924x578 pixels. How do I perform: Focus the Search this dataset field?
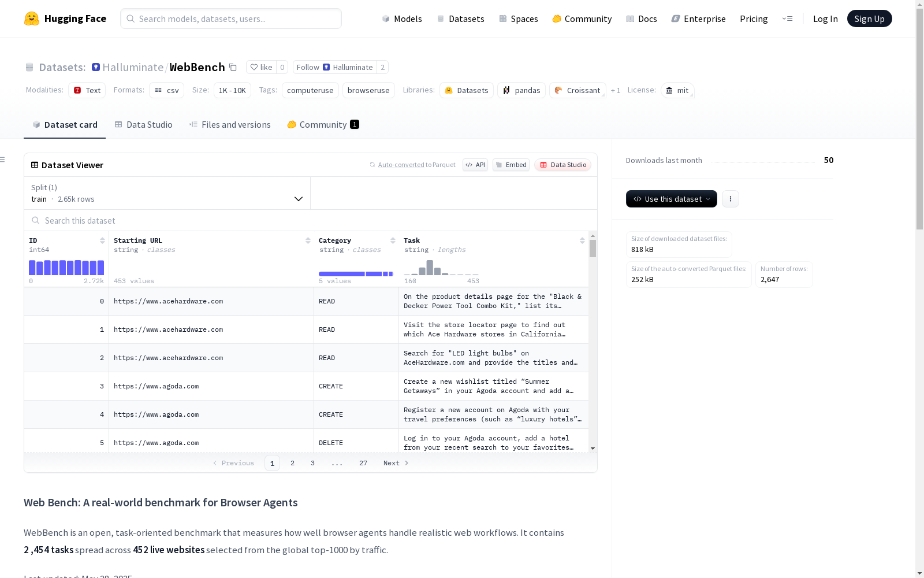[x=311, y=221]
